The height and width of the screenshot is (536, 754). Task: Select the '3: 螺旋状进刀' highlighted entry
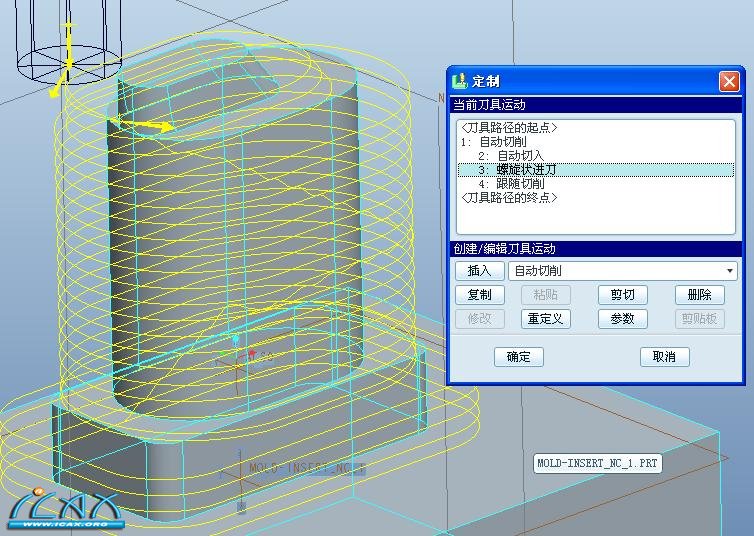518,170
